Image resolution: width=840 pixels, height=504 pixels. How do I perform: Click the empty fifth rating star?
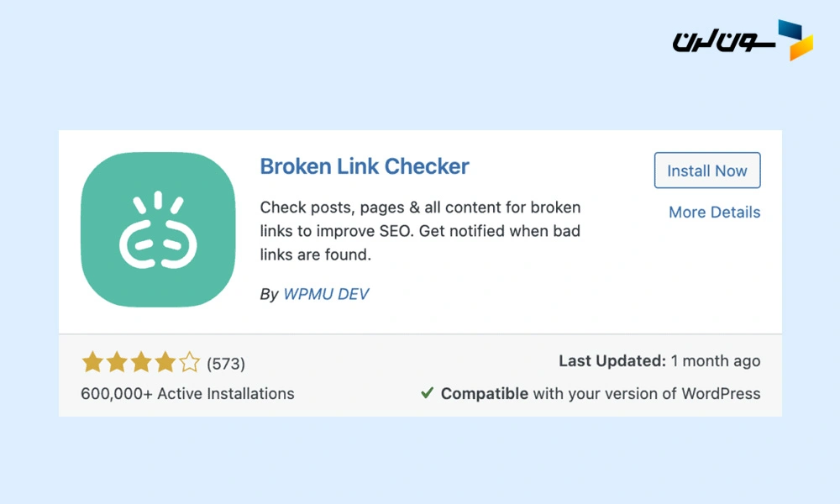point(190,363)
